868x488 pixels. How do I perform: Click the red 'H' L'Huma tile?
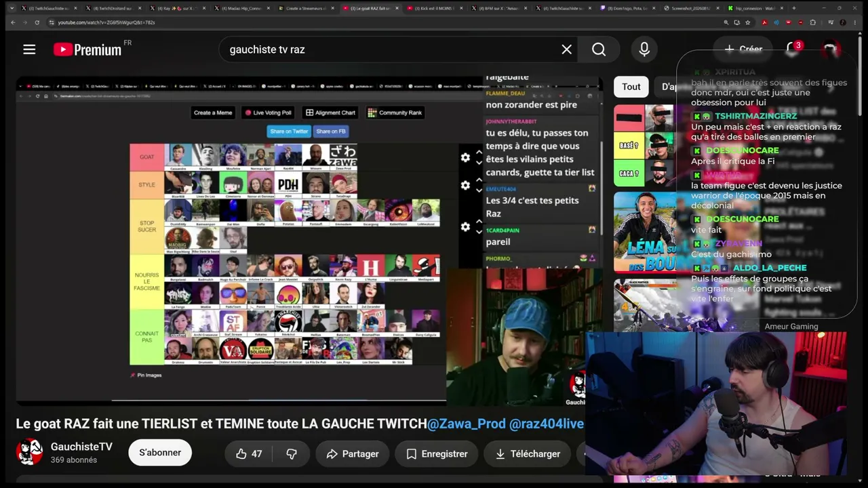pos(370,268)
